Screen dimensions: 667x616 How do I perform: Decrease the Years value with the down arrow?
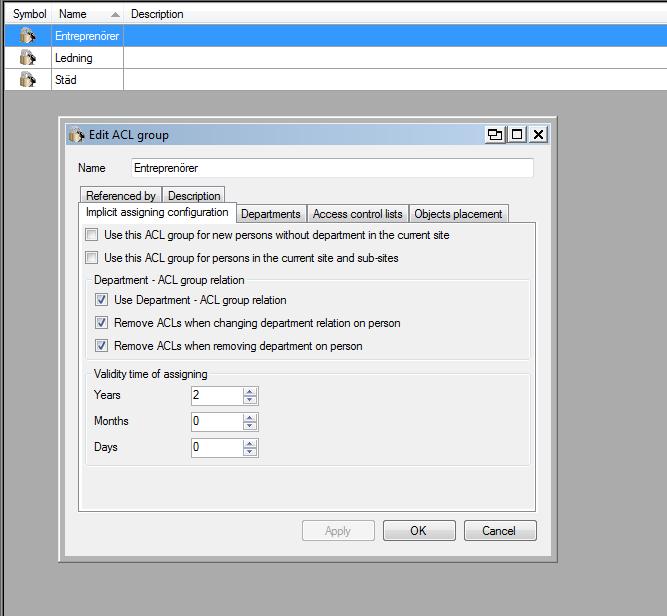[250, 400]
